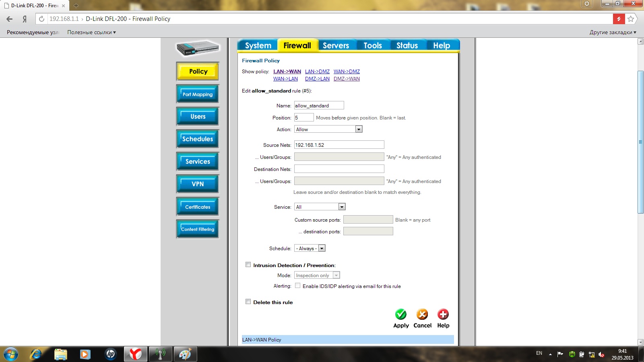Viewport: 644px width, 362px height.
Task: Bookmark page with the star icon
Action: [631, 19]
